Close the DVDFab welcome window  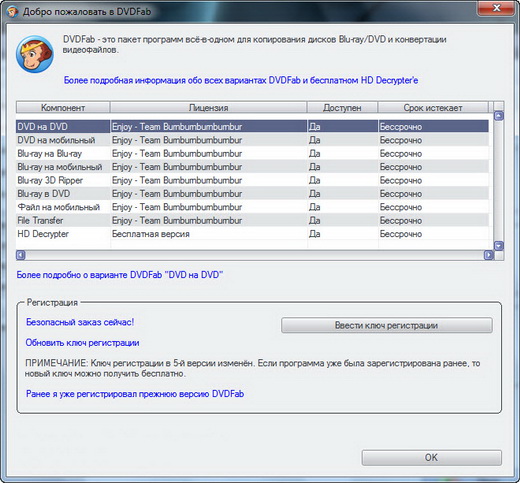496,8
